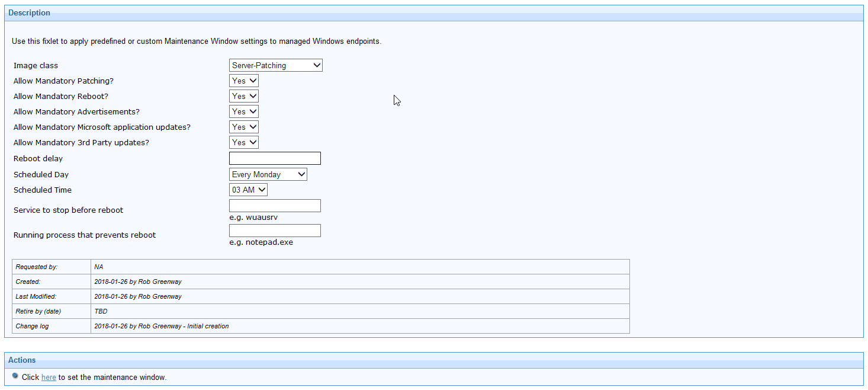Open the Scheduled Time dropdown
The width and height of the screenshot is (868, 390).
[249, 190]
